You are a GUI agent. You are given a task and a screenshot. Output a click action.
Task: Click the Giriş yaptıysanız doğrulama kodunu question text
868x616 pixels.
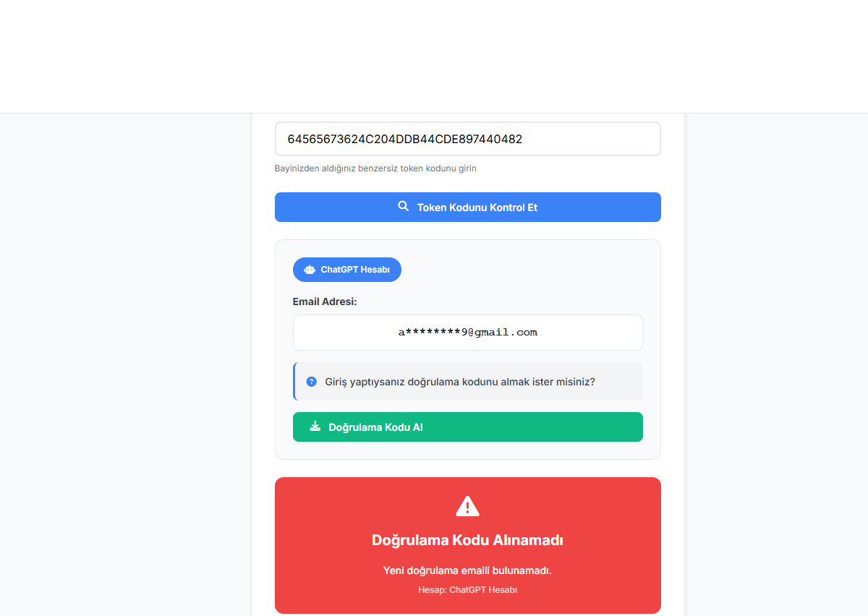coord(460,382)
